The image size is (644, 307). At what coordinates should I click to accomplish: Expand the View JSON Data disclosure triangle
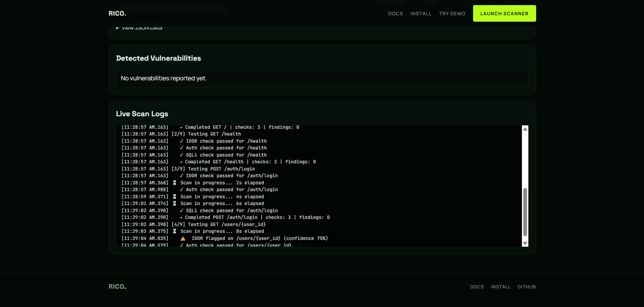pos(118,28)
